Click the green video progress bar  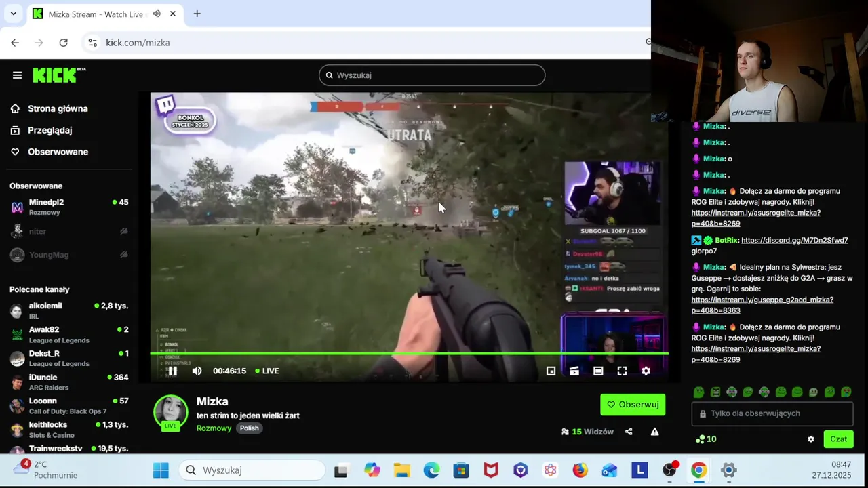(409, 353)
